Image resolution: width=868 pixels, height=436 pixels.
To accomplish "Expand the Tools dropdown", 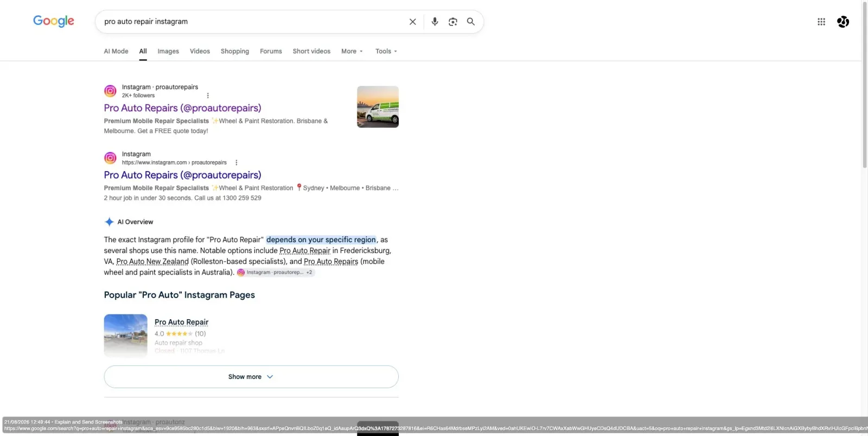I will coord(386,51).
